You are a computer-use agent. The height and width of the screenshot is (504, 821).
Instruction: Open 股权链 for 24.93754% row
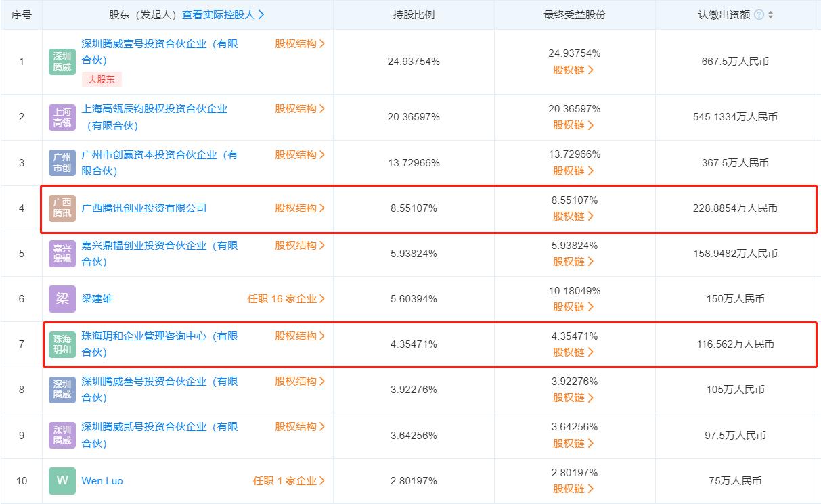574,70
